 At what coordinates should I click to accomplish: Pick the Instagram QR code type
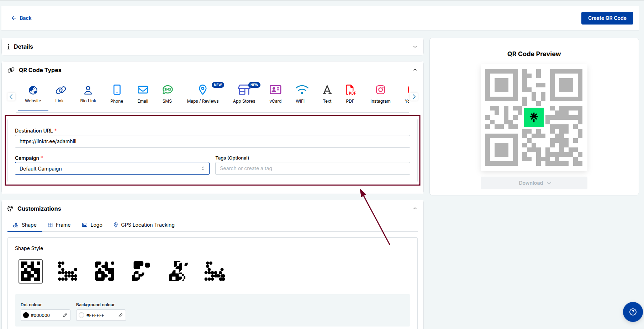tap(380, 94)
